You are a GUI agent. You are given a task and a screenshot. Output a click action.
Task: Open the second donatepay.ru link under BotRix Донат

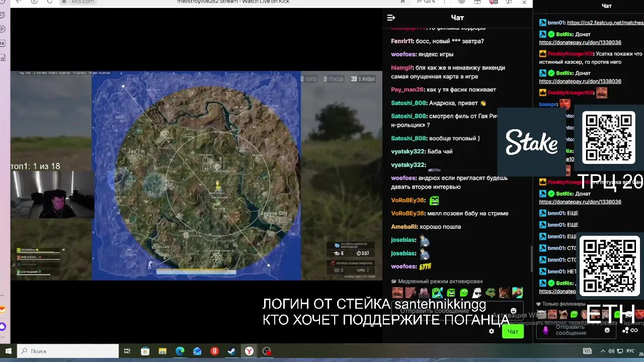point(580,81)
